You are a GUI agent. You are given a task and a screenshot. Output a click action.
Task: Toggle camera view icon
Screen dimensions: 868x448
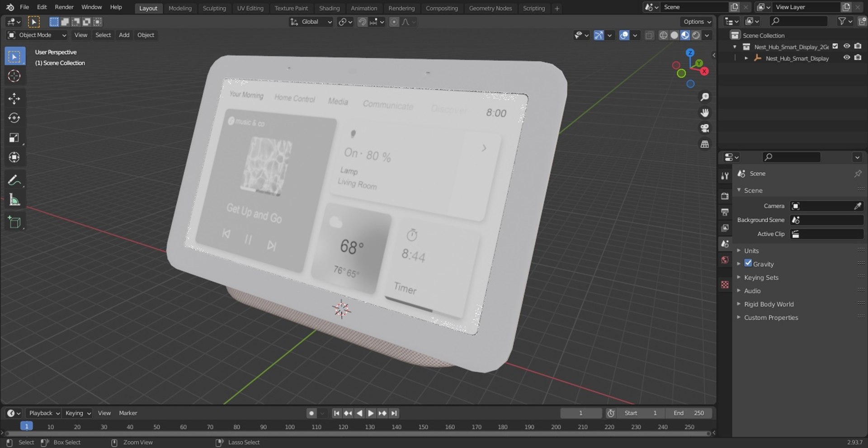(x=705, y=128)
